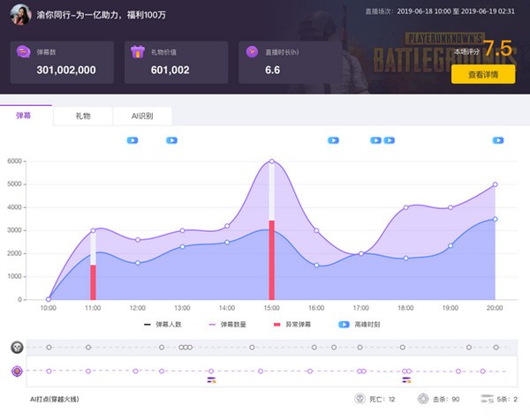Viewport: 530px width, 420px height.
Task: Play the first highlight clip near 12:00
Action: click(x=132, y=140)
